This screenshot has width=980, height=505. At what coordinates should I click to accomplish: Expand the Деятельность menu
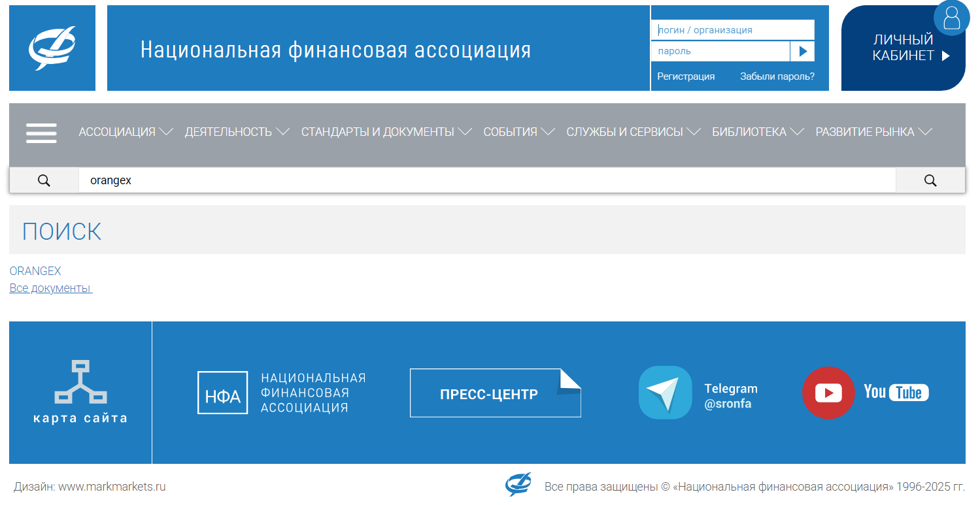237,132
